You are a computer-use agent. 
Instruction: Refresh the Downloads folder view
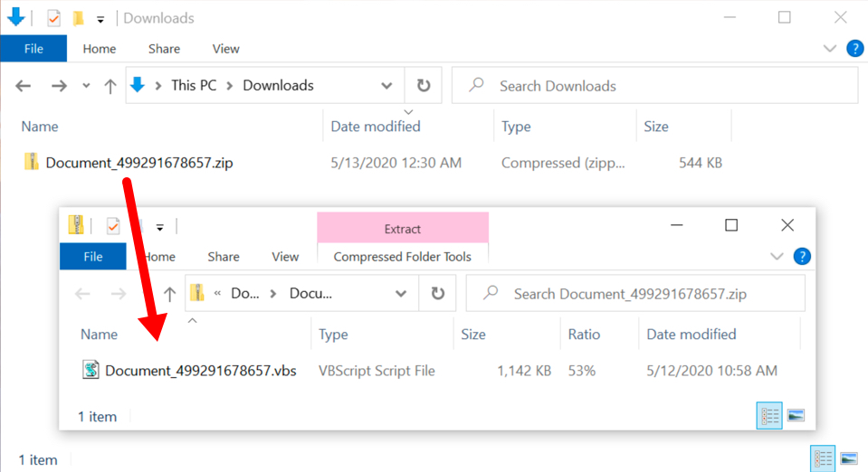[424, 86]
